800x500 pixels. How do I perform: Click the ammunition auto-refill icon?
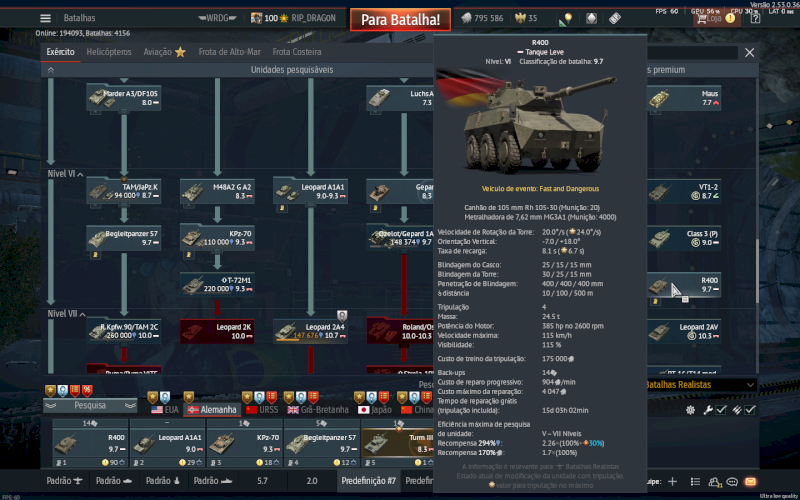coord(737,410)
